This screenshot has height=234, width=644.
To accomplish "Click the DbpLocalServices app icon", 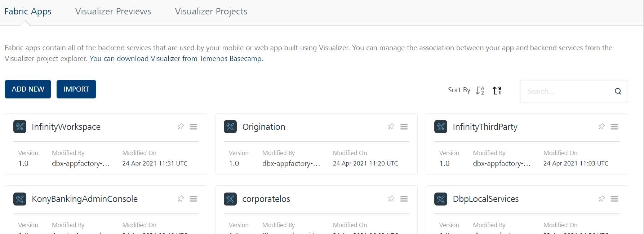I will pos(441,199).
